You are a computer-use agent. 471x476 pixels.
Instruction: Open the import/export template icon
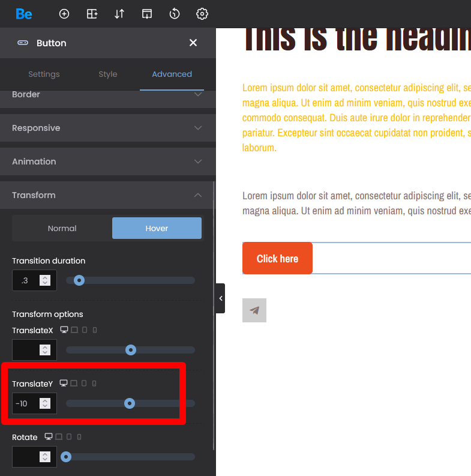tap(147, 14)
